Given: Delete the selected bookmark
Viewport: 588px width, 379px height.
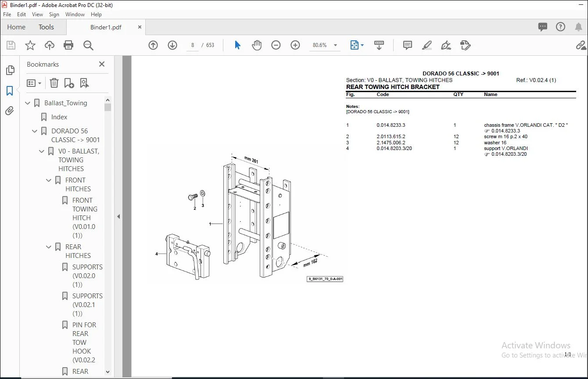Looking at the screenshot, I should pos(54,83).
